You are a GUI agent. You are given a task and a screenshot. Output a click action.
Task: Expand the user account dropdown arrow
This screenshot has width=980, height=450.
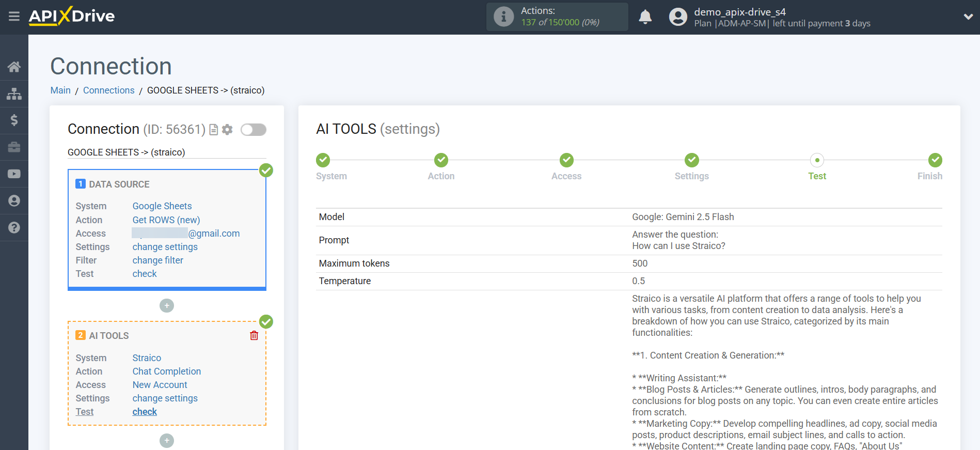point(968,17)
